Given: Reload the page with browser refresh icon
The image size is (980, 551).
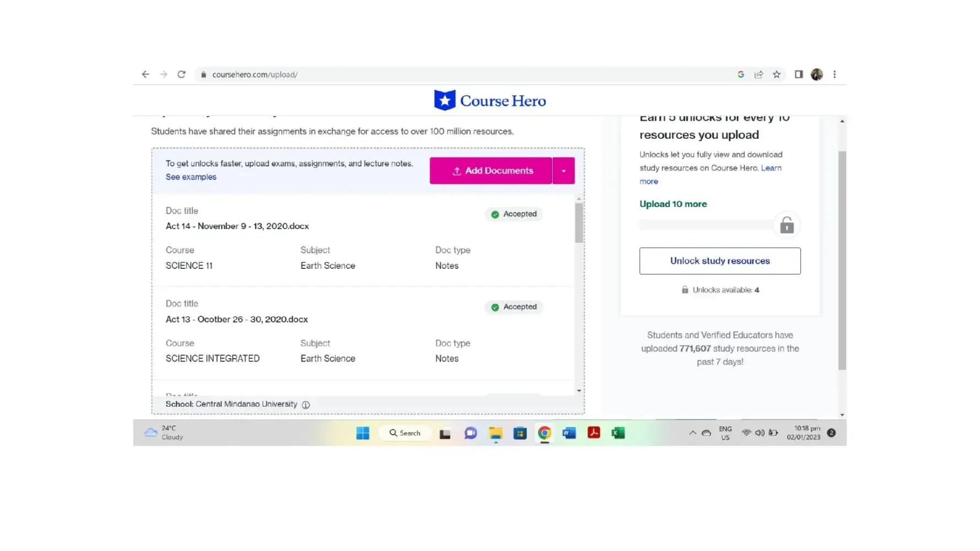Looking at the screenshot, I should coord(181,74).
